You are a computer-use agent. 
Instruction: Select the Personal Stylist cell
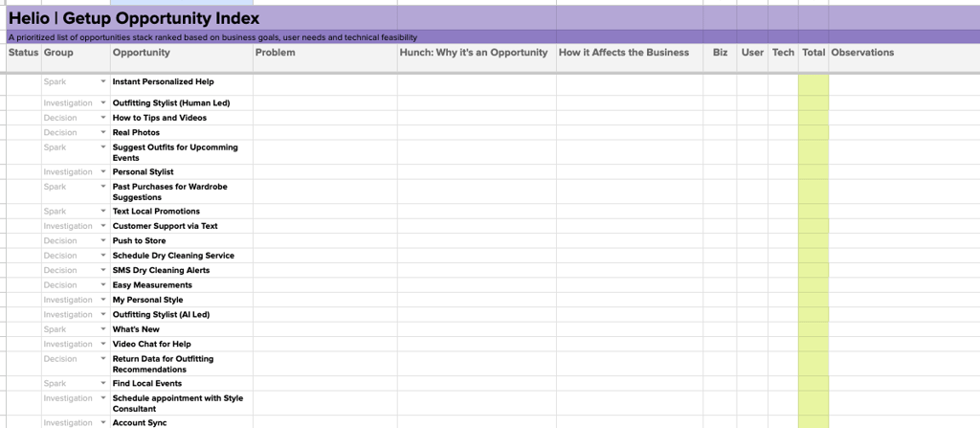(x=182, y=172)
